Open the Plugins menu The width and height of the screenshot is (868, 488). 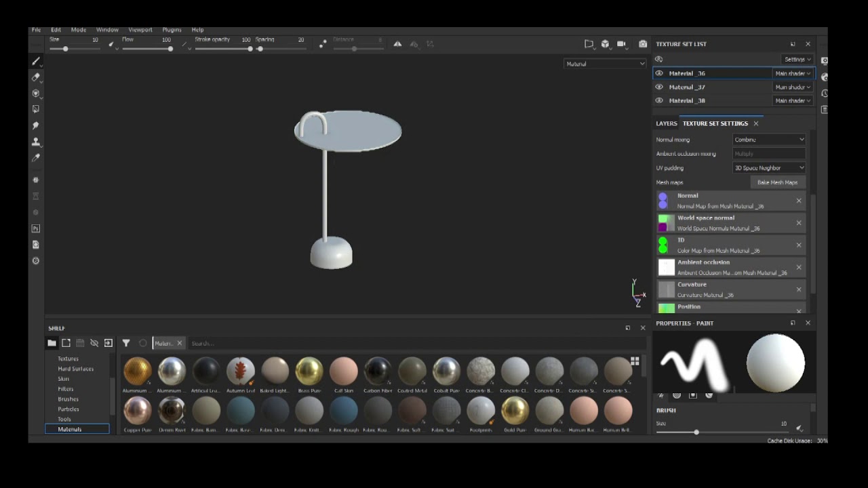[x=172, y=30]
